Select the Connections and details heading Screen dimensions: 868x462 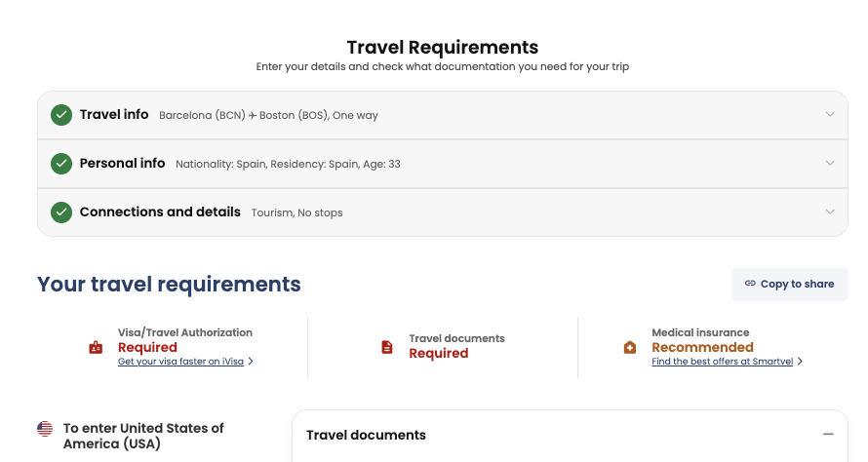tap(160, 212)
